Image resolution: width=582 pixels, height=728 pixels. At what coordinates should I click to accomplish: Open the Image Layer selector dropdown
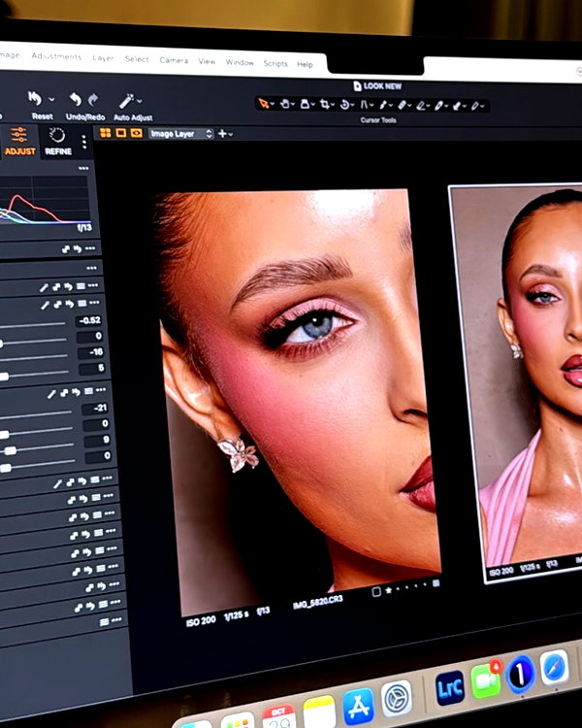point(180,134)
